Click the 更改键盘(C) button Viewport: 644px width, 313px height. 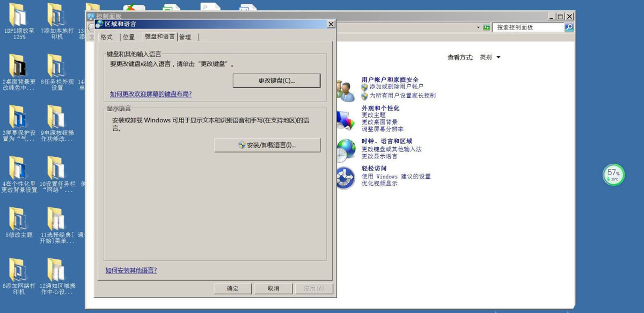[276, 80]
